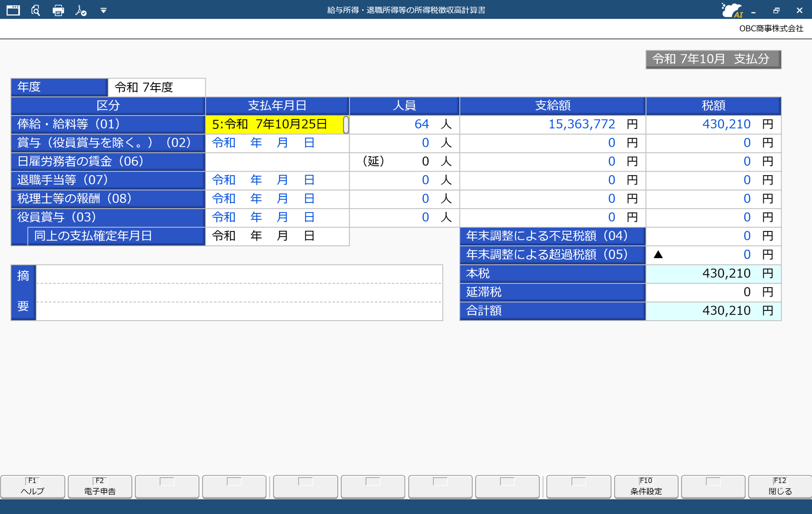Click the printer icon to print
The width and height of the screenshot is (812, 514).
point(58,10)
